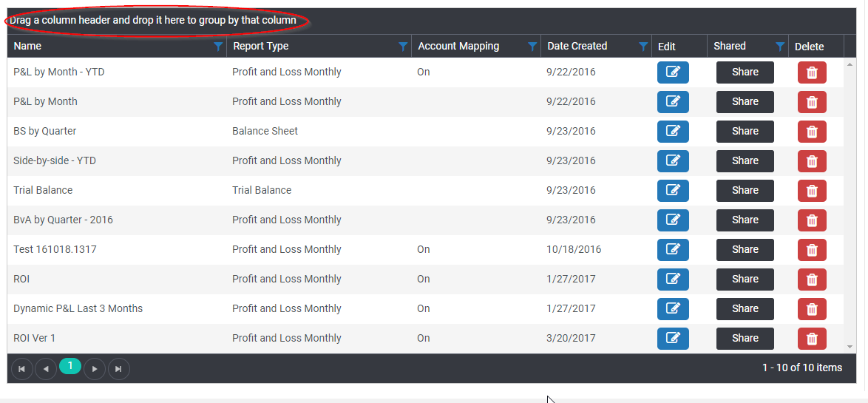This screenshot has height=403, width=868.
Task: Open filter for the Name column
Action: click(218, 47)
